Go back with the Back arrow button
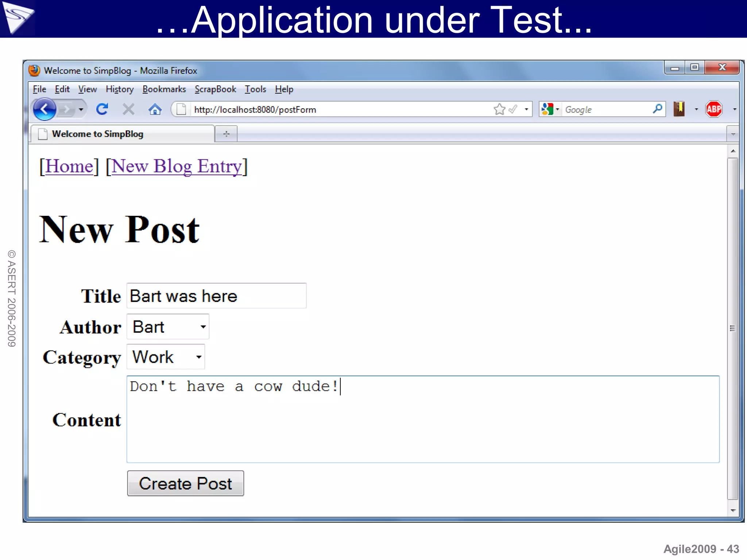747x560 pixels. [x=44, y=109]
